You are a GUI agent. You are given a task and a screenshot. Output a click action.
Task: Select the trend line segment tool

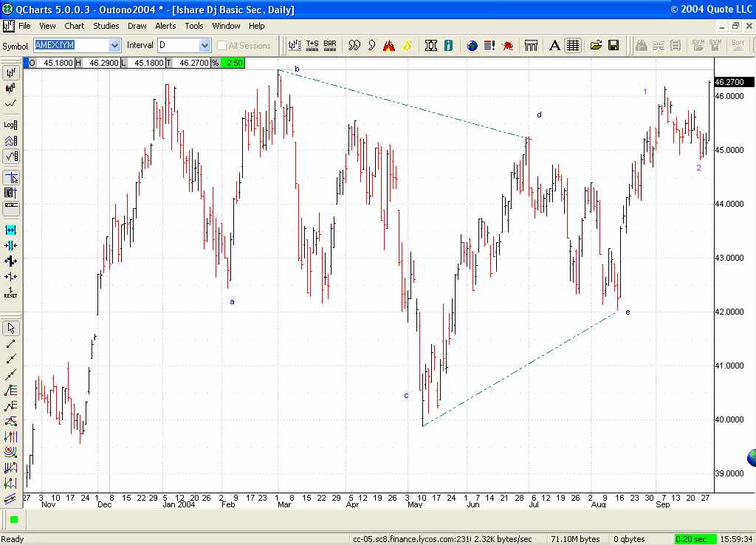point(10,343)
